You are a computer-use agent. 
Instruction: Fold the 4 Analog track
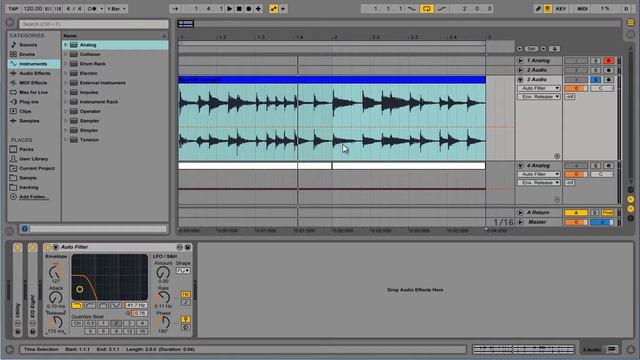click(520, 166)
